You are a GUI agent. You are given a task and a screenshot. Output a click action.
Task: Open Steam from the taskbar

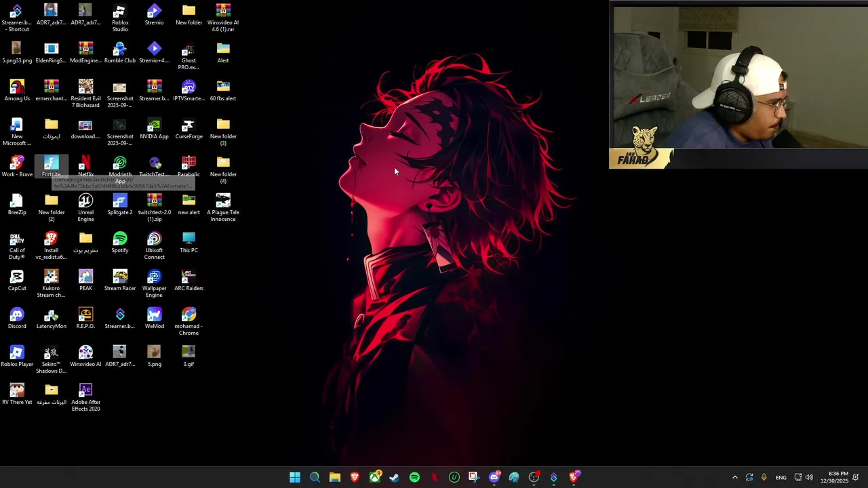click(x=395, y=477)
